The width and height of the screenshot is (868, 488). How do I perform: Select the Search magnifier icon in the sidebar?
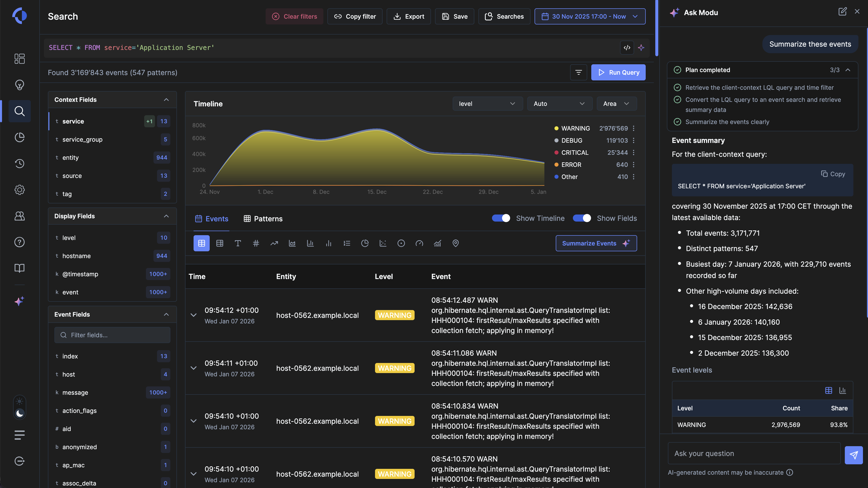coord(20,111)
